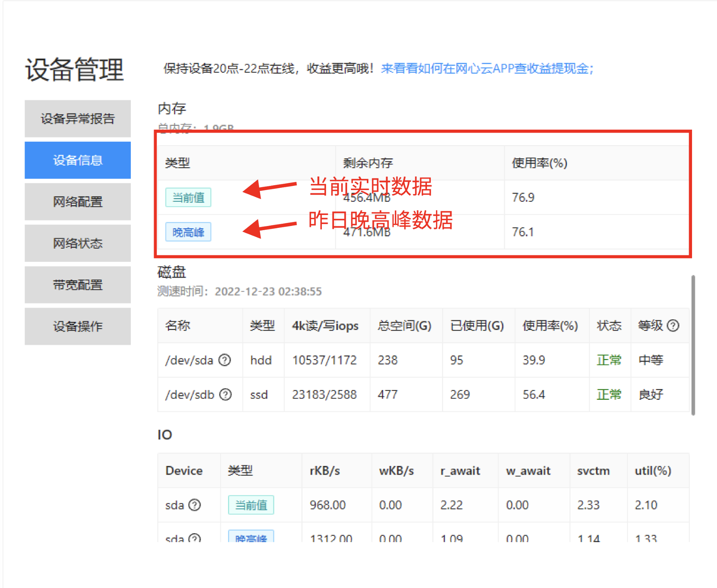717x588 pixels.
Task: Click help icon next to /dev/sdb
Action: click(x=226, y=395)
